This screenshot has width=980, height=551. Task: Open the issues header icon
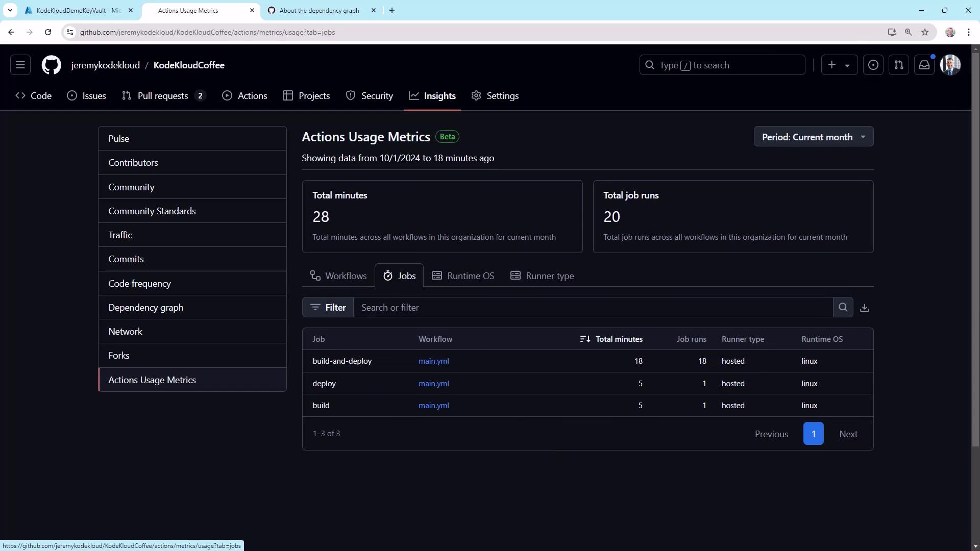coord(873,65)
